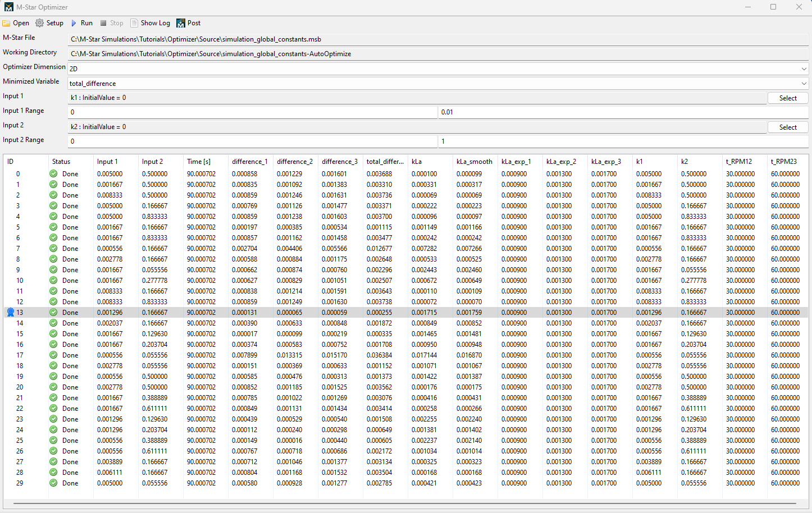Image resolution: width=812 pixels, height=513 pixels.
Task: Click the Select button for Input 1
Action: 788,98
